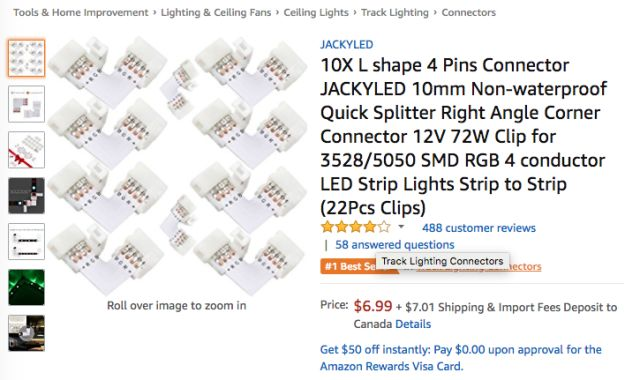Open the Connectors breadcrumb category

click(x=469, y=13)
